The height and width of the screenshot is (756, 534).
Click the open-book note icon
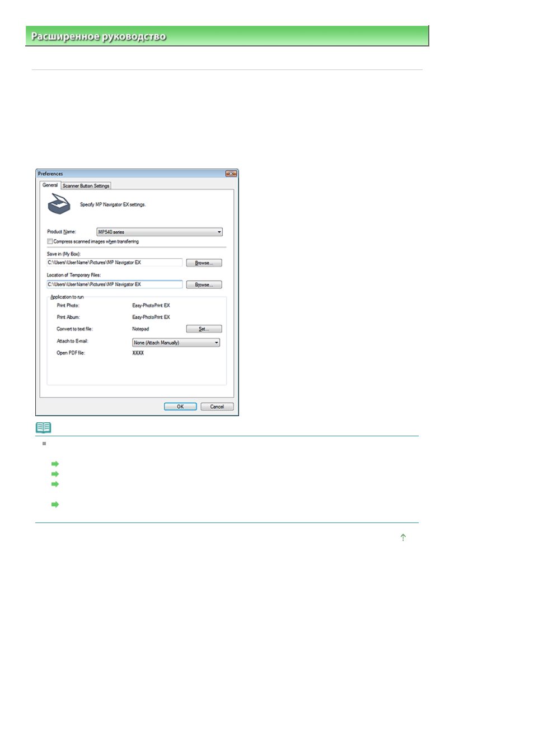(x=44, y=427)
